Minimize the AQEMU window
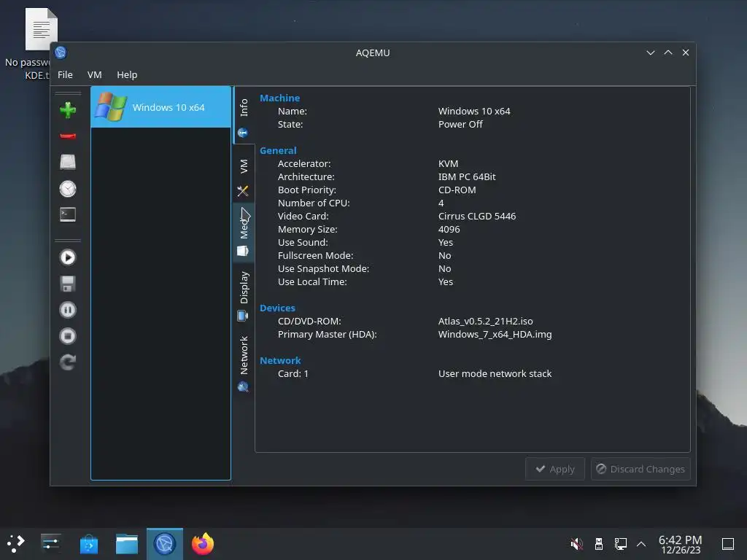 (650, 52)
